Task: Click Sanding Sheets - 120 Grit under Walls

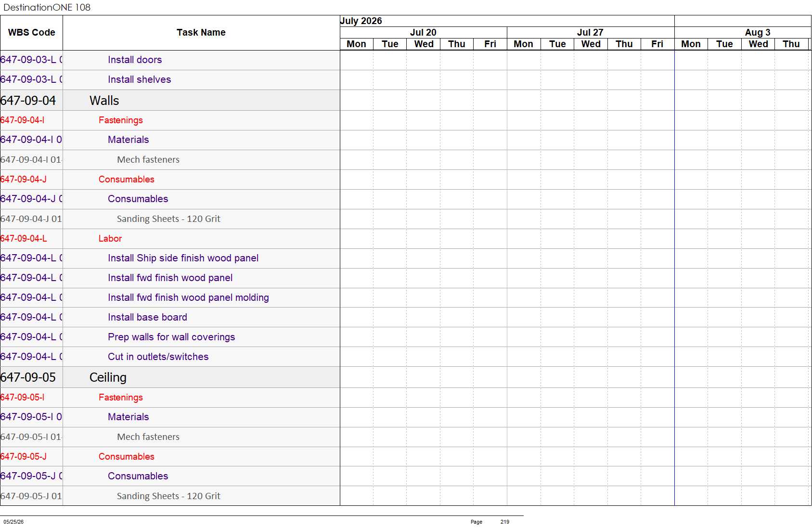Action: click(168, 219)
